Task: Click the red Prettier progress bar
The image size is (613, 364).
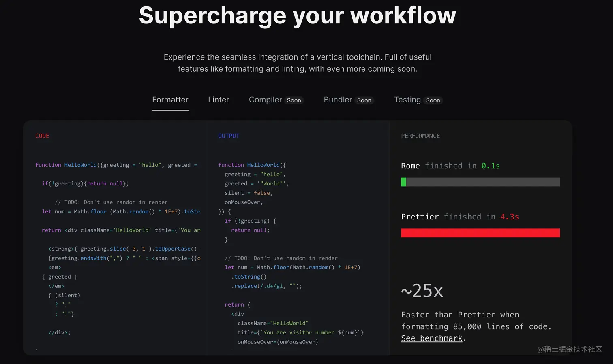Action: click(480, 233)
